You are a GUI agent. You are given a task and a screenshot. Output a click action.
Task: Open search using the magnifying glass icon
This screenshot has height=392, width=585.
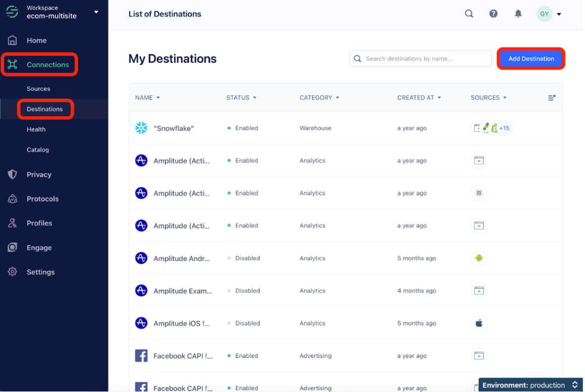point(469,13)
